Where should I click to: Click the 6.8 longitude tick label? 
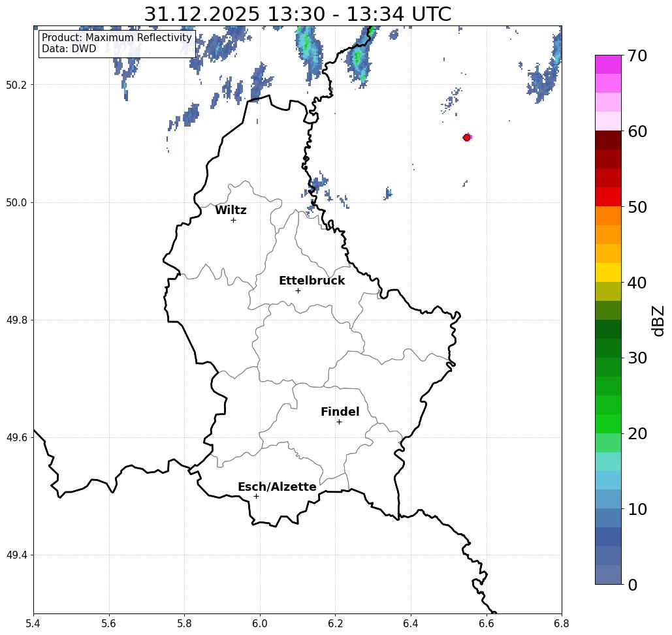[562, 623]
